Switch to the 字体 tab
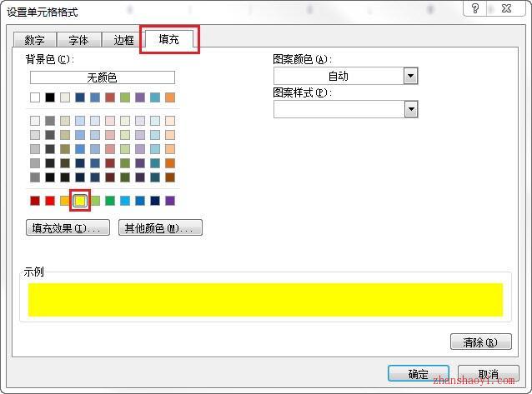Viewport: 532px width, 394px height. point(78,40)
